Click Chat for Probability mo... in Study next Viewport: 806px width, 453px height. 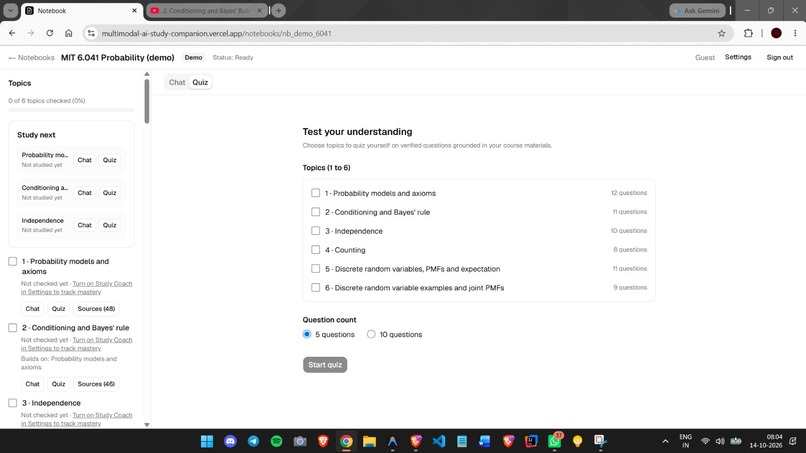coord(84,160)
